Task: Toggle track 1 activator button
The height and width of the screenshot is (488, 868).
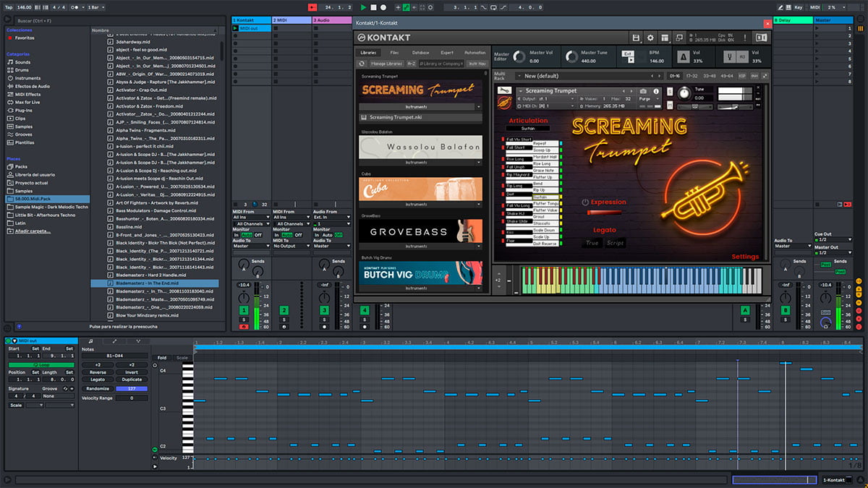Action: pyautogui.click(x=244, y=310)
